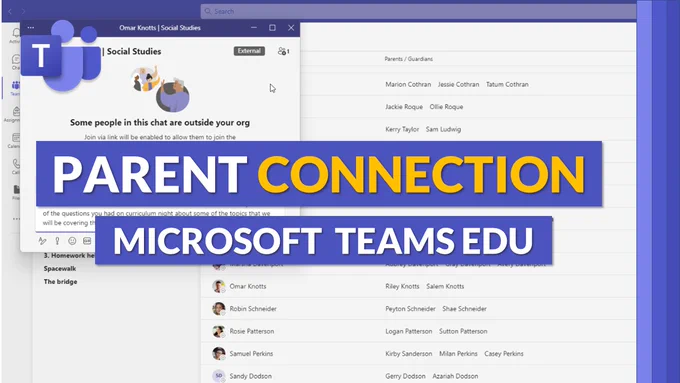Click guardian Jessie Cothran
Viewport: 680px width, 383px height.
(458, 85)
